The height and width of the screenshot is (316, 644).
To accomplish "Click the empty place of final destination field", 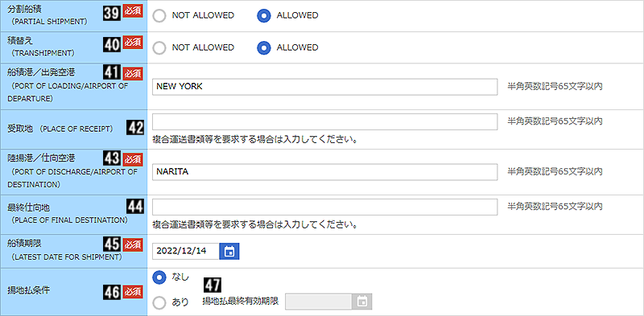I will [x=325, y=207].
